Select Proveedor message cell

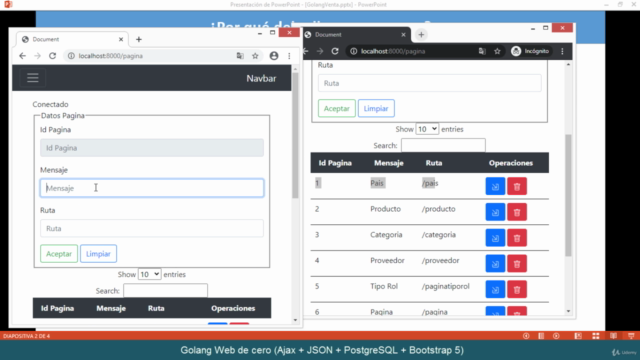(387, 260)
